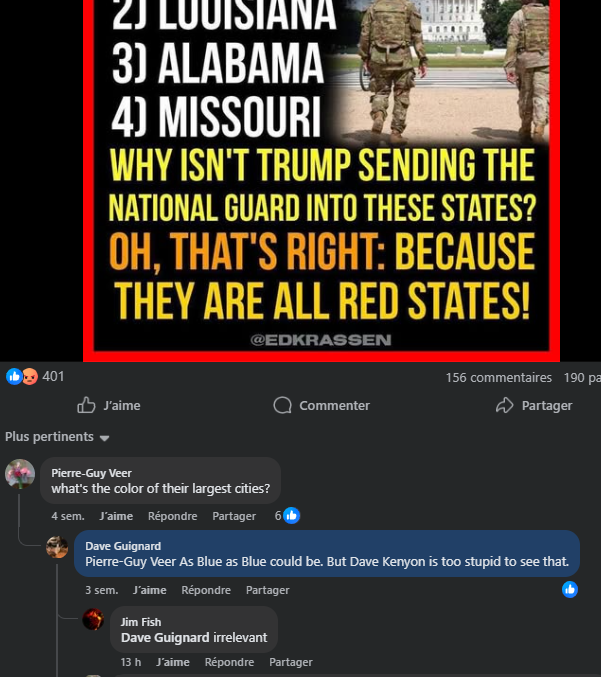The width and height of the screenshot is (601, 677).
Task: Open the Dave Guignard name link
Action: [x=123, y=546]
